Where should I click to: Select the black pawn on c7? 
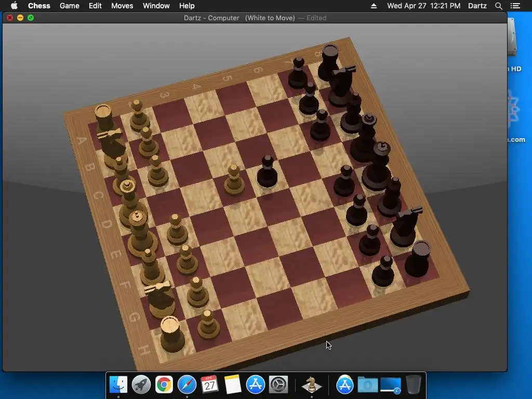pyautogui.click(x=320, y=125)
